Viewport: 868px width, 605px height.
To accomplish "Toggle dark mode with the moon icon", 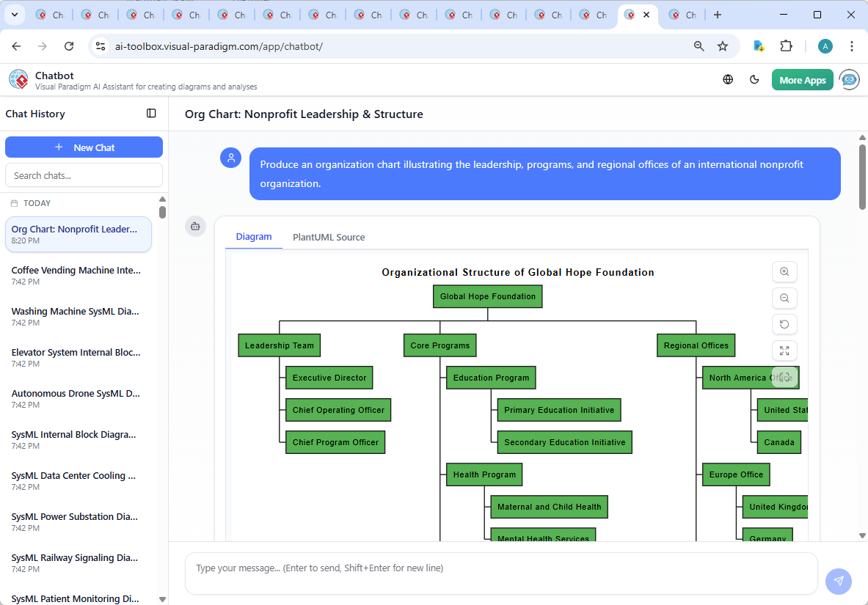I will pos(754,79).
